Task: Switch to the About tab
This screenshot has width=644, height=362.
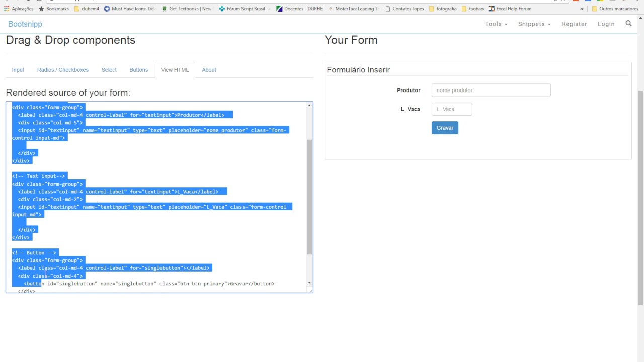Action: [209, 70]
